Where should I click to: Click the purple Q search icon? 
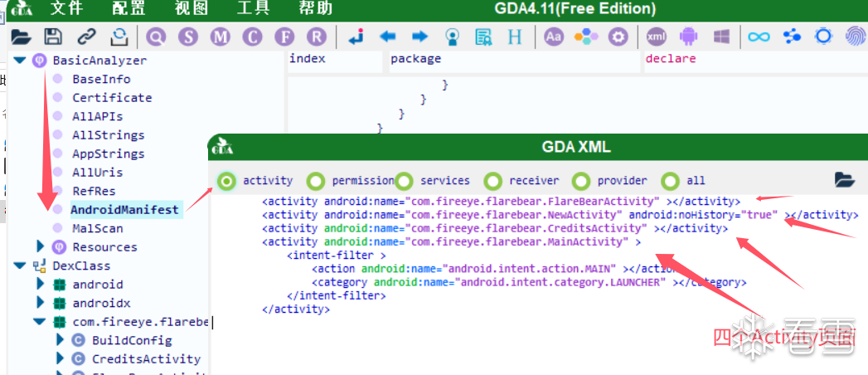point(156,37)
